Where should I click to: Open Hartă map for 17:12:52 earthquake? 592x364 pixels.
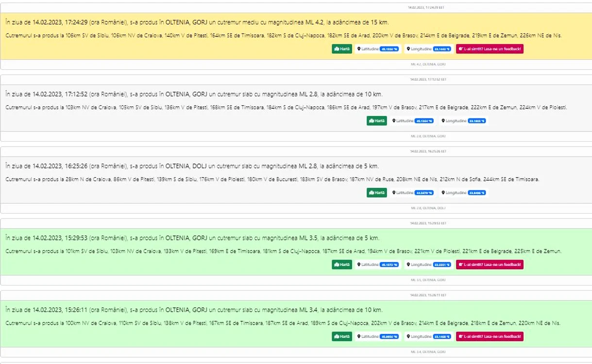377,121
